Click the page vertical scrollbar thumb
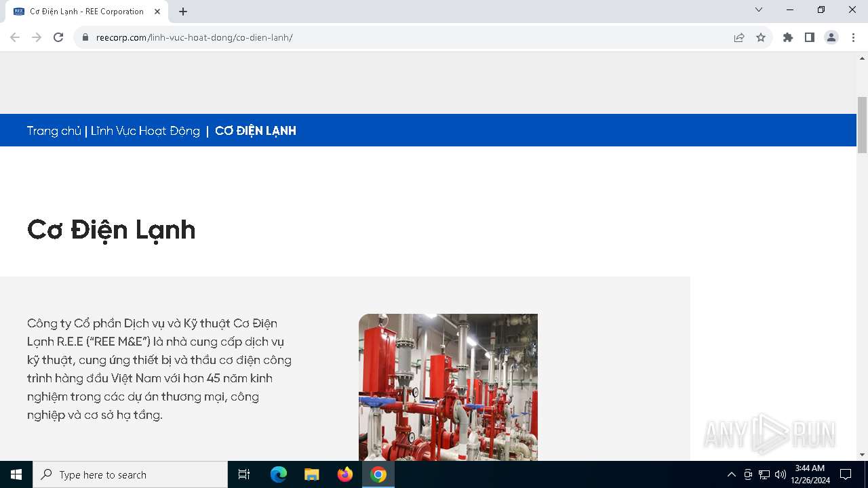Image resolution: width=868 pixels, height=488 pixels. [862, 125]
